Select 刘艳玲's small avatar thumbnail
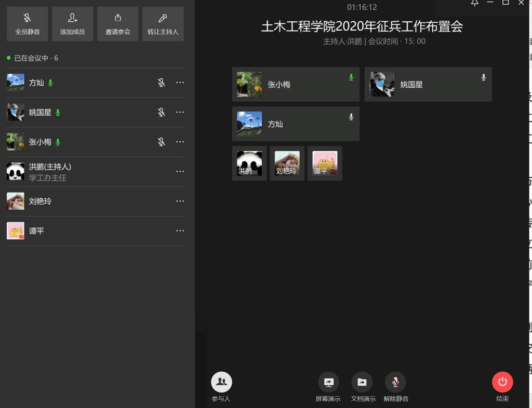The width and height of the screenshot is (532, 408). [x=287, y=164]
